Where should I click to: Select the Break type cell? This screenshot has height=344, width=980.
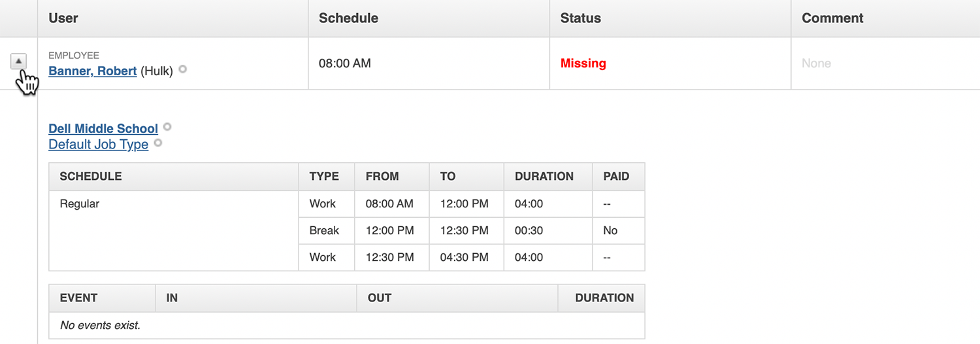[x=324, y=230]
